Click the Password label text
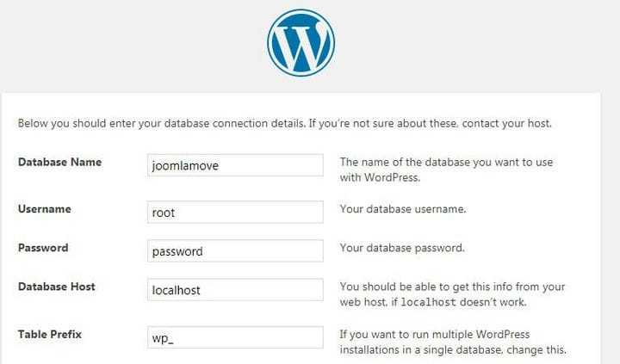 (x=43, y=248)
